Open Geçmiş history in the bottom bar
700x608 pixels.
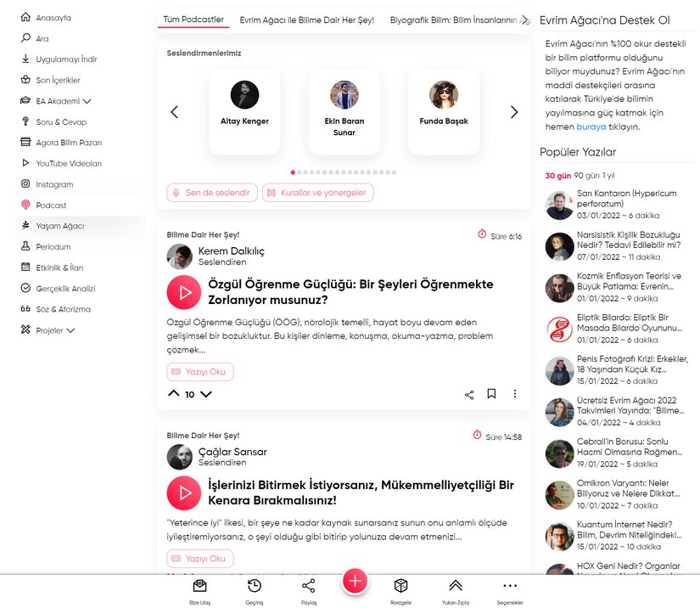(254, 585)
